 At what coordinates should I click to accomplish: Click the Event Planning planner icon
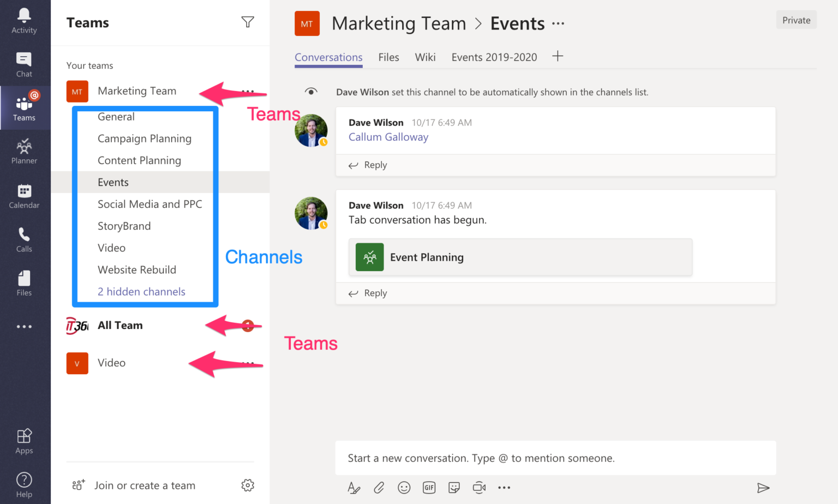click(370, 257)
